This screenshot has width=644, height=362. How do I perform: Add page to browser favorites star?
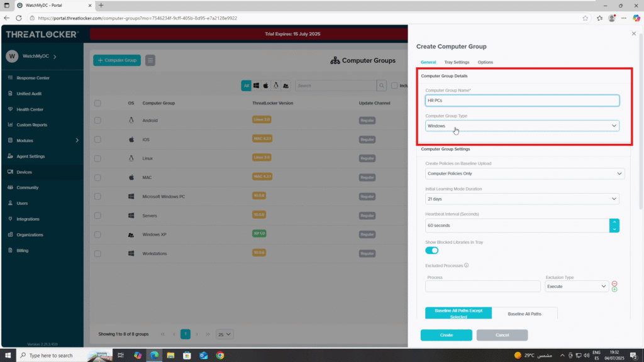click(x=585, y=18)
